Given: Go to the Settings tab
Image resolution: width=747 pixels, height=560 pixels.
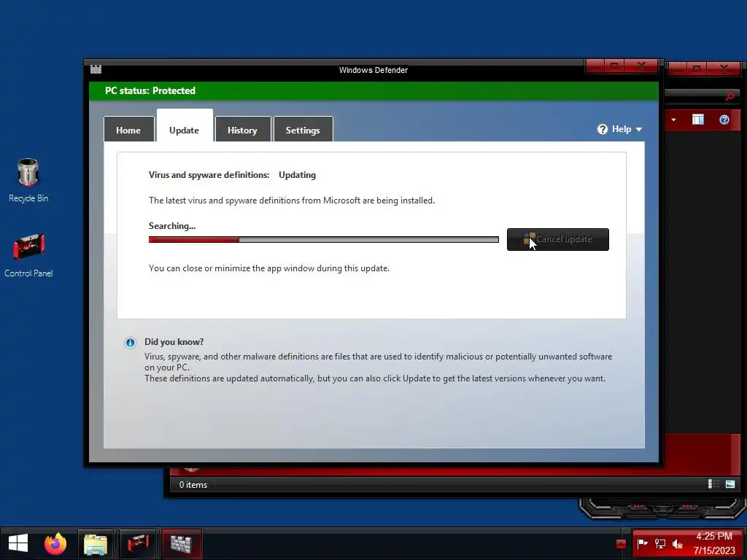Looking at the screenshot, I should pyautogui.click(x=303, y=130).
